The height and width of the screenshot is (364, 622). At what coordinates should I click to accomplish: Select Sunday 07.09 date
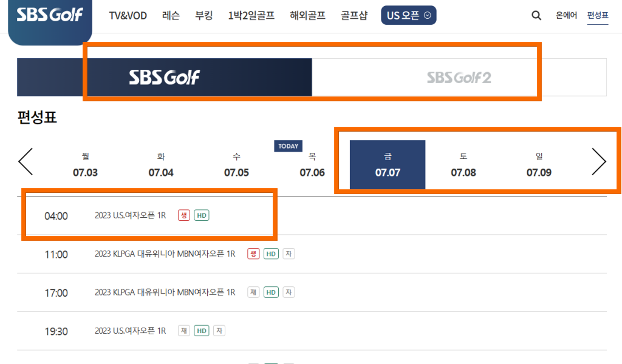tap(539, 165)
